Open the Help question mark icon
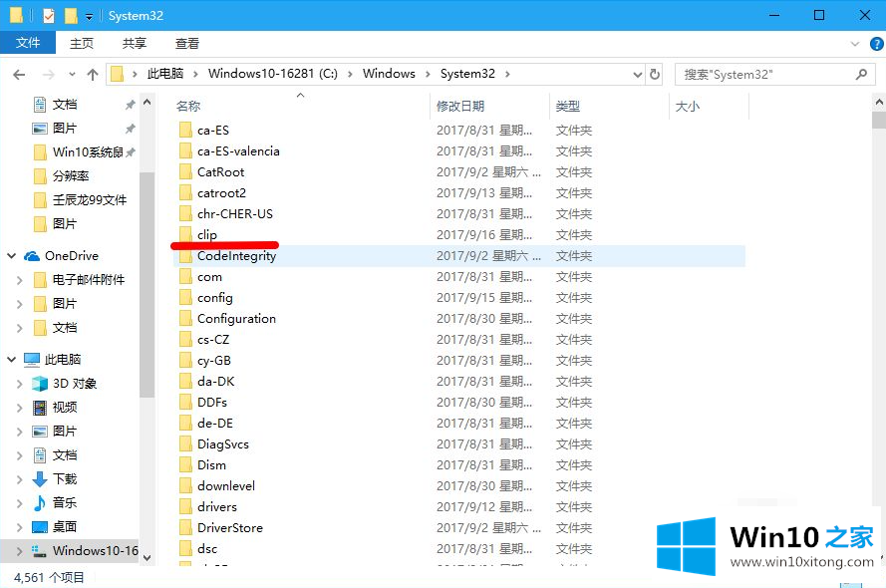Image resolution: width=886 pixels, height=588 pixels. click(x=876, y=44)
